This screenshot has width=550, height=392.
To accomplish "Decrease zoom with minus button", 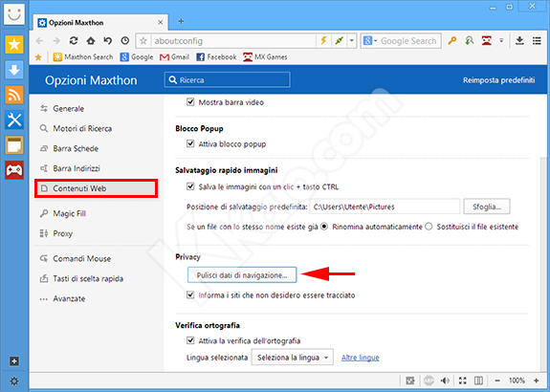I will click(497, 381).
